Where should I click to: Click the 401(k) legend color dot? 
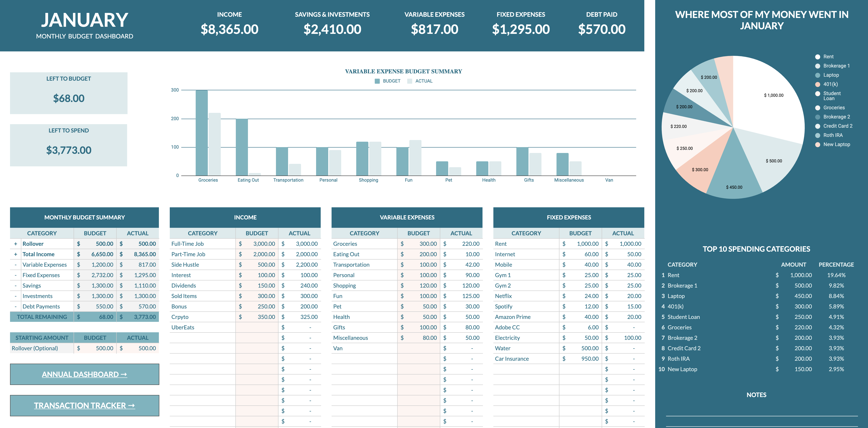point(817,84)
